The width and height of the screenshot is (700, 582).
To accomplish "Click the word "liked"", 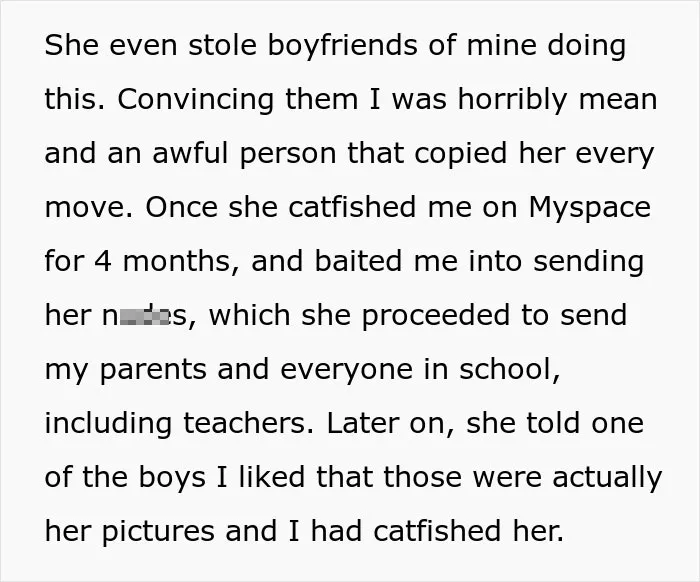I will (272, 478).
